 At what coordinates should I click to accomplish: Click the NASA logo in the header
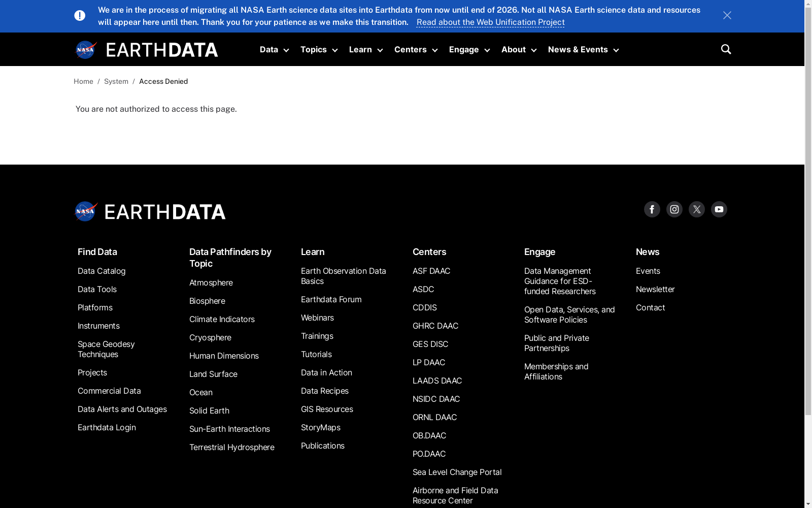[86, 50]
